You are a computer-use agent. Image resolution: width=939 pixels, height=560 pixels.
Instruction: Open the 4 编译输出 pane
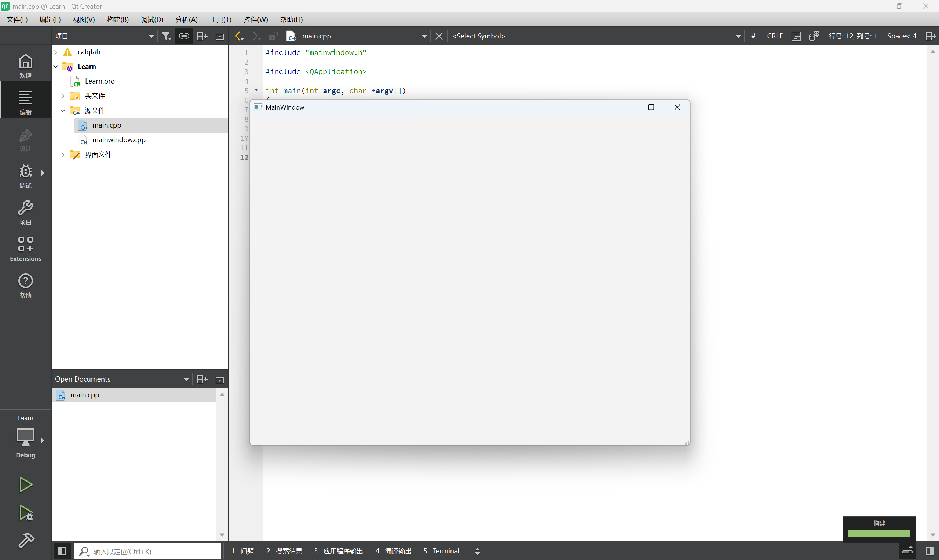point(394,551)
